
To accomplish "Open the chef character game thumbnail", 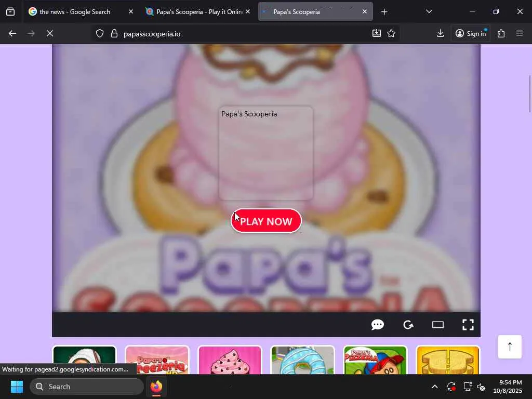I will click(x=84, y=360).
